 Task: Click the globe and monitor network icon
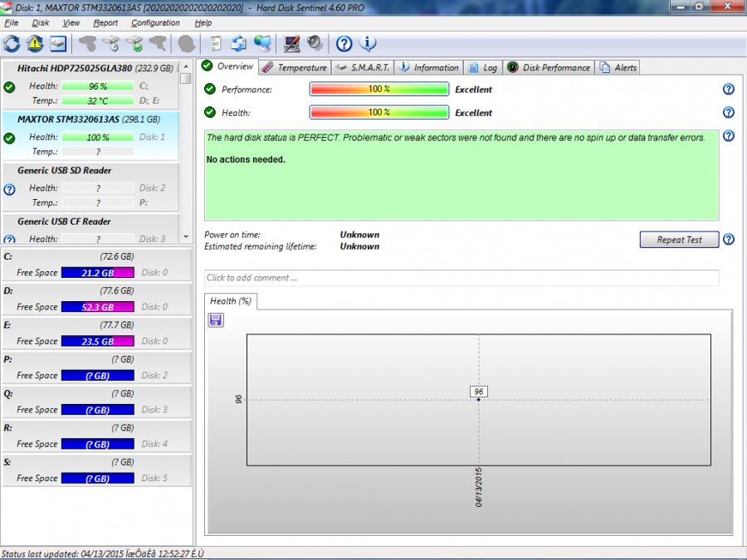(262, 44)
